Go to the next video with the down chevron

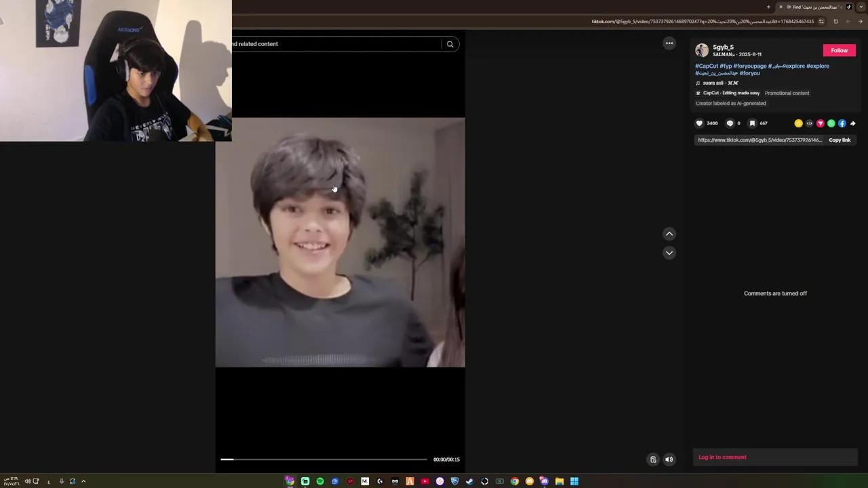[669, 253]
